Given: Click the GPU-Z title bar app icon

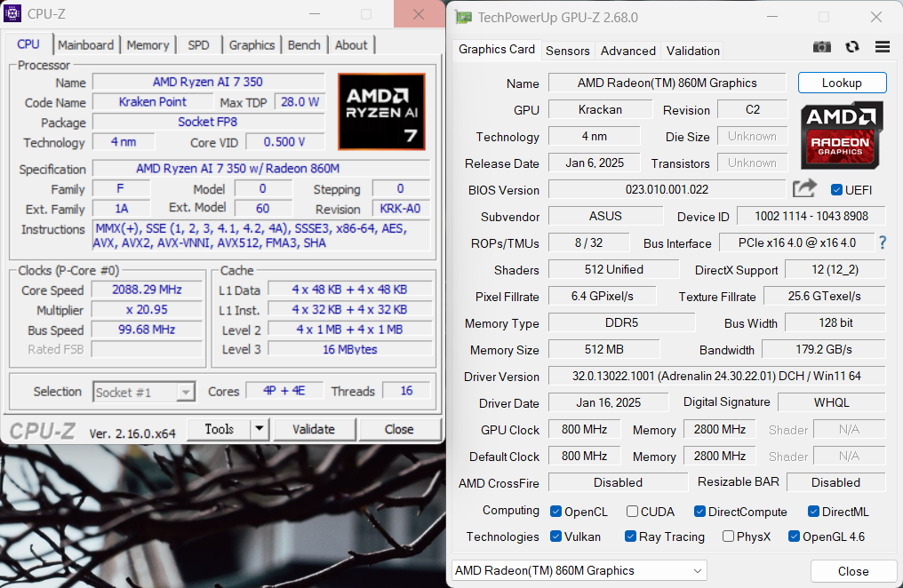Looking at the screenshot, I should [464, 17].
